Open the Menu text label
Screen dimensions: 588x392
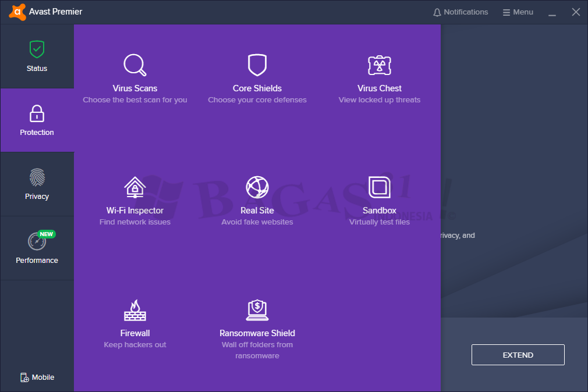tap(523, 12)
